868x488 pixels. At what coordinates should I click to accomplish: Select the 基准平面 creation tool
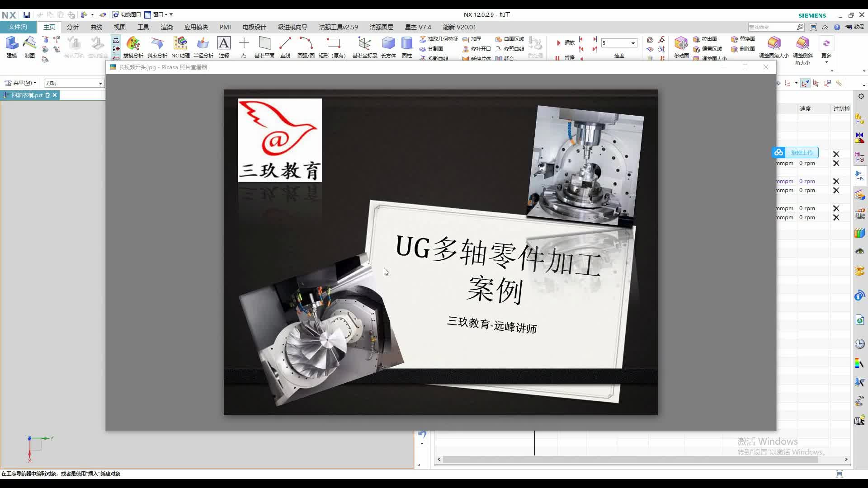point(264,47)
